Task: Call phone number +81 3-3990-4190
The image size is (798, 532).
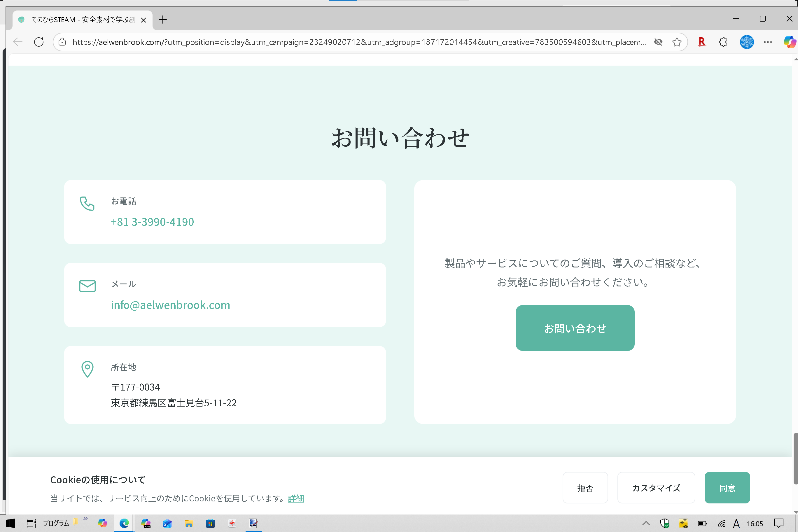Action: coord(152,222)
